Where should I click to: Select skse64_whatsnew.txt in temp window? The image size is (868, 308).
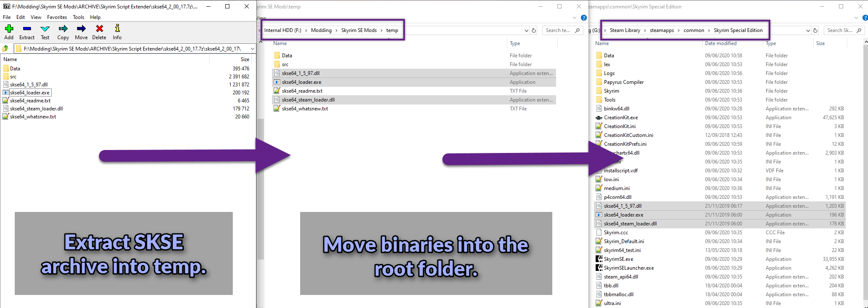pyautogui.click(x=305, y=109)
